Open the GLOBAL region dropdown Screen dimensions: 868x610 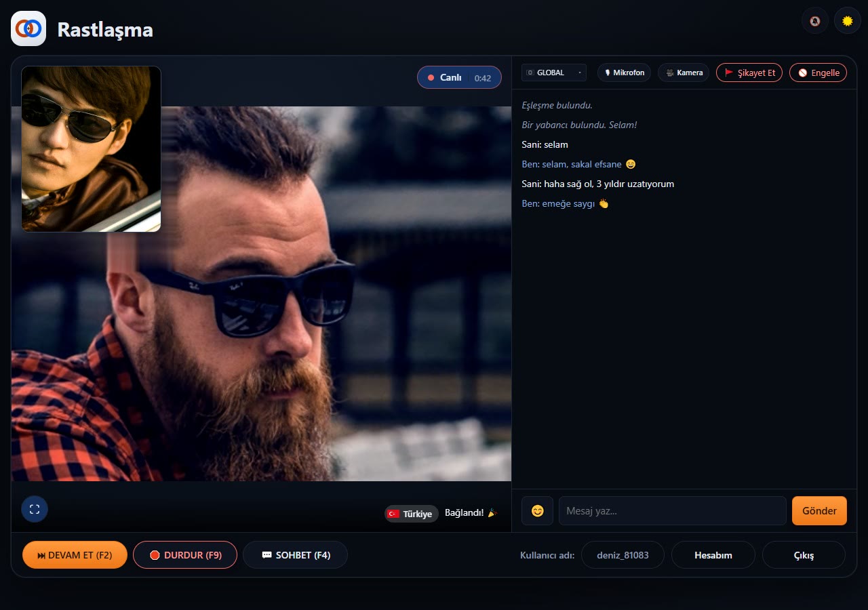[x=554, y=73]
